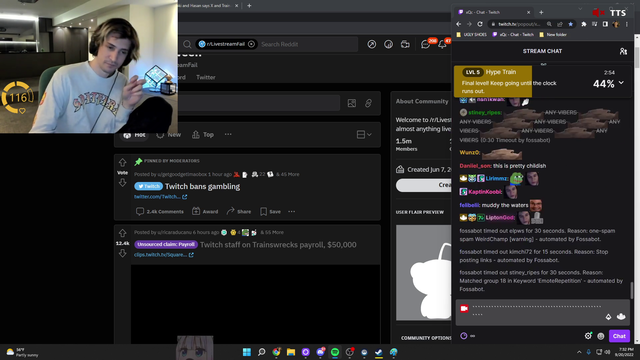Open the Twitch bans gambling post title
Screen dimensions: 640x360
(202, 187)
